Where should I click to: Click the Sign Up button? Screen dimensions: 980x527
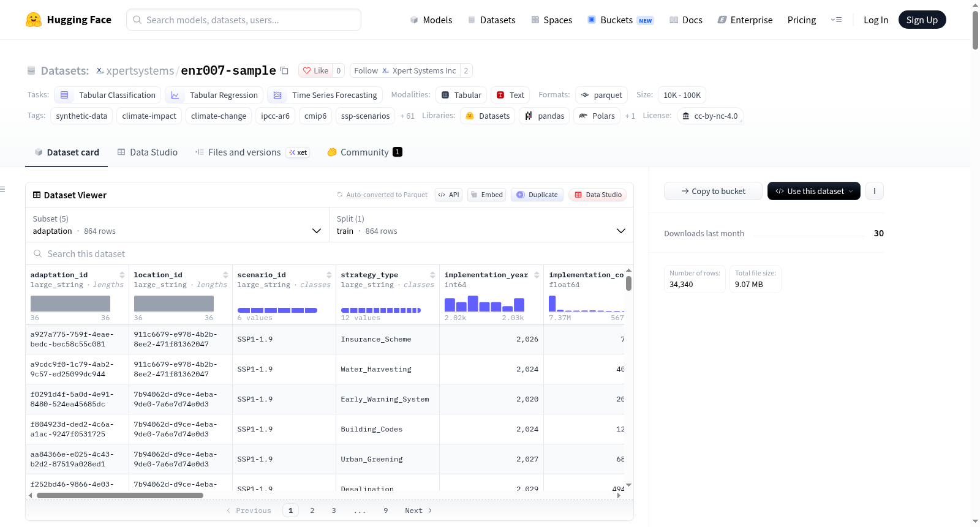922,20
